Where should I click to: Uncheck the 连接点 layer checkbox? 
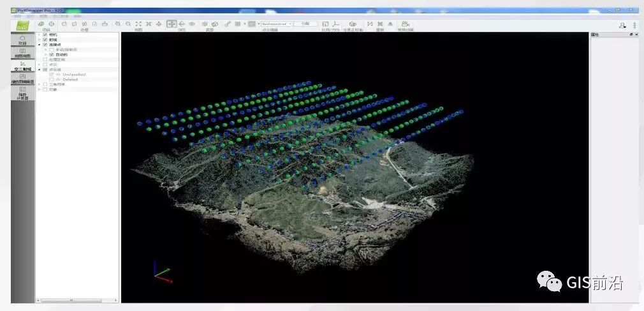point(45,45)
